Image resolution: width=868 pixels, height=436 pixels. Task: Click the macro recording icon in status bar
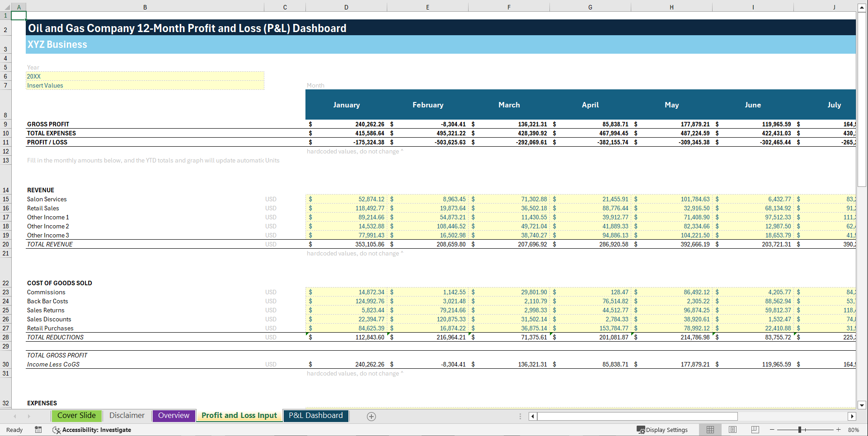(38, 430)
